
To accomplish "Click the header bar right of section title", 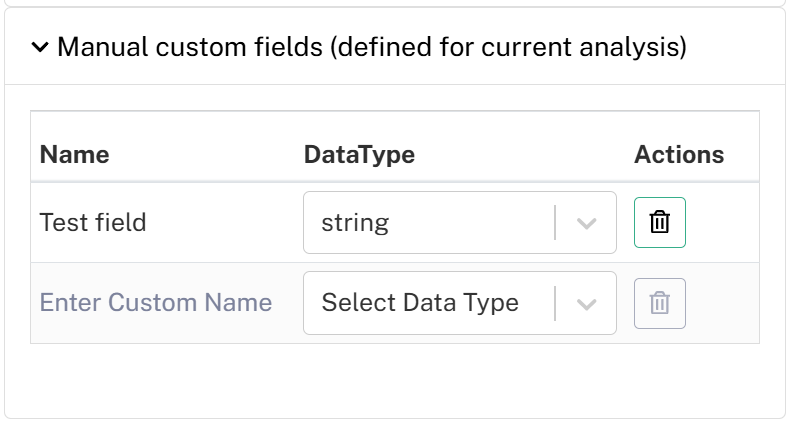I will pyautogui.click(x=735, y=47).
